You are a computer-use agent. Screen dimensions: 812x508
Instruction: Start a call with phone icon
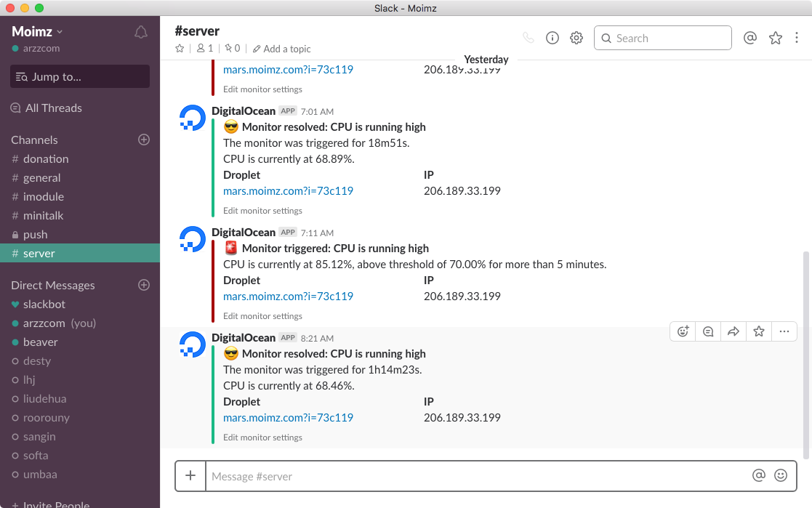528,39
